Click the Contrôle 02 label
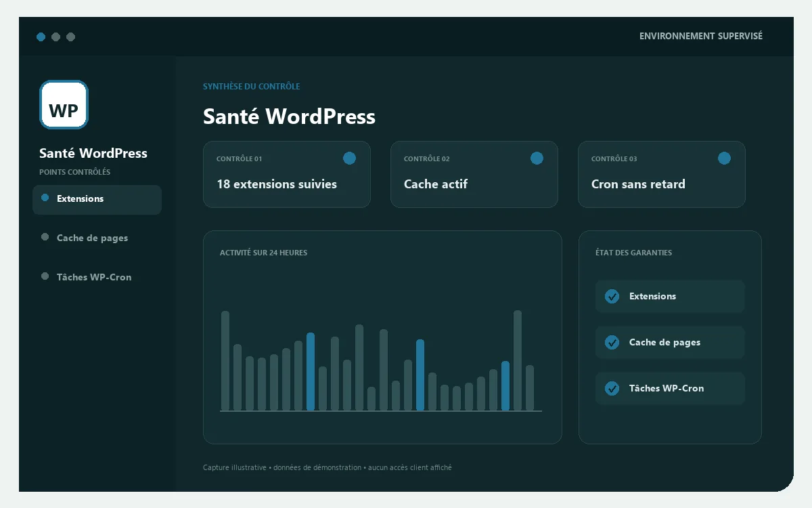 427,159
